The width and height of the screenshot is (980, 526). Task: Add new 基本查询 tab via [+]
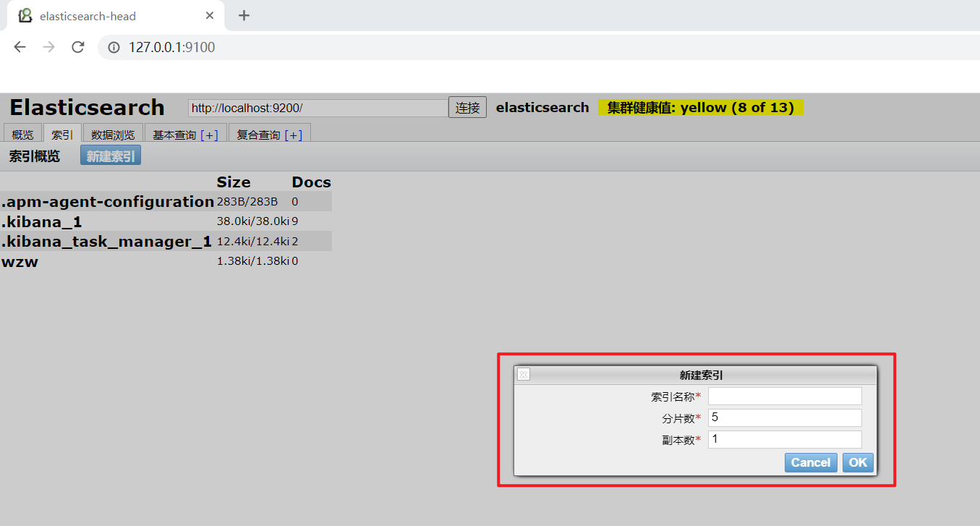click(209, 135)
